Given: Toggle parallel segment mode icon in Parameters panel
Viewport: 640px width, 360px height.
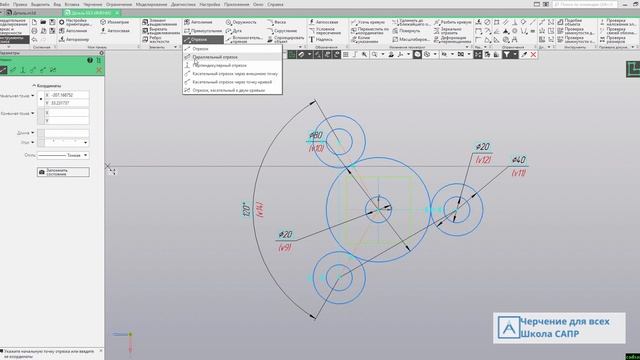Looking at the screenshot, I should pyautogui.click(x=13, y=70).
